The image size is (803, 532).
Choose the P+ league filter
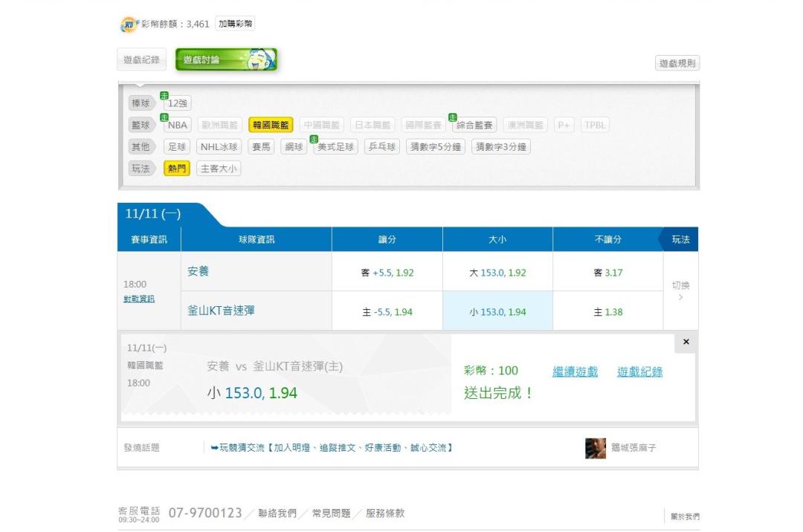click(564, 125)
